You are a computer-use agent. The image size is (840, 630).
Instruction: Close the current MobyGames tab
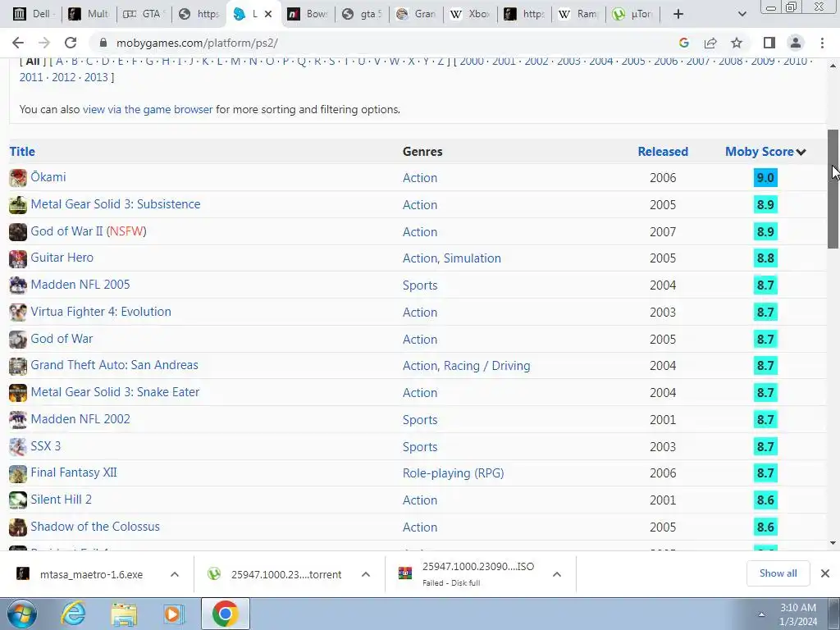point(268,14)
